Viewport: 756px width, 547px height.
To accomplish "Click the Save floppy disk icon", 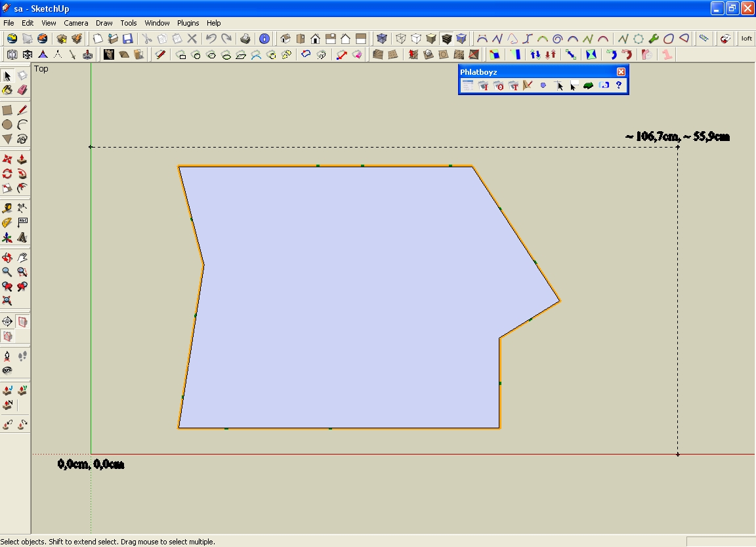I will pyautogui.click(x=128, y=39).
